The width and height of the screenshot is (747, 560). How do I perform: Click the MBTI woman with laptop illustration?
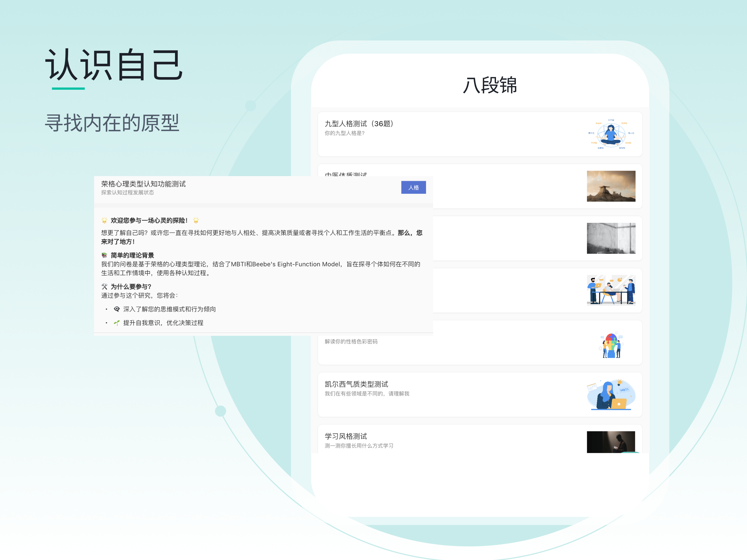coord(611,395)
